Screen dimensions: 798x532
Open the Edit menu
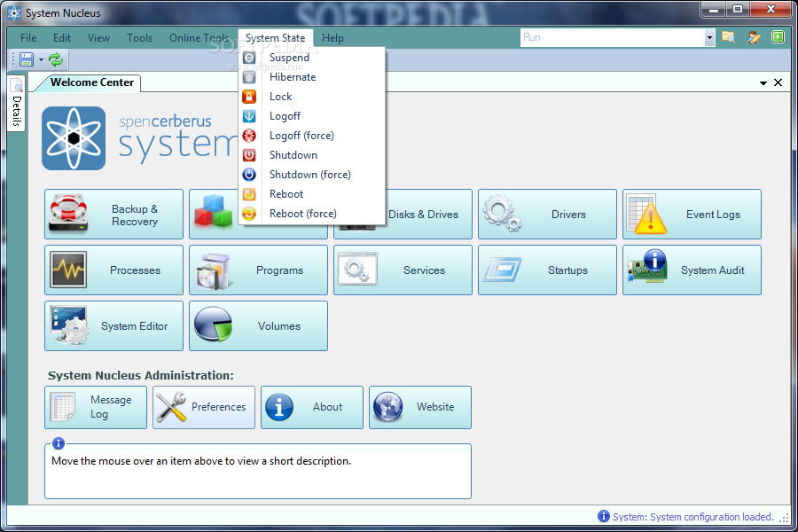(62, 38)
